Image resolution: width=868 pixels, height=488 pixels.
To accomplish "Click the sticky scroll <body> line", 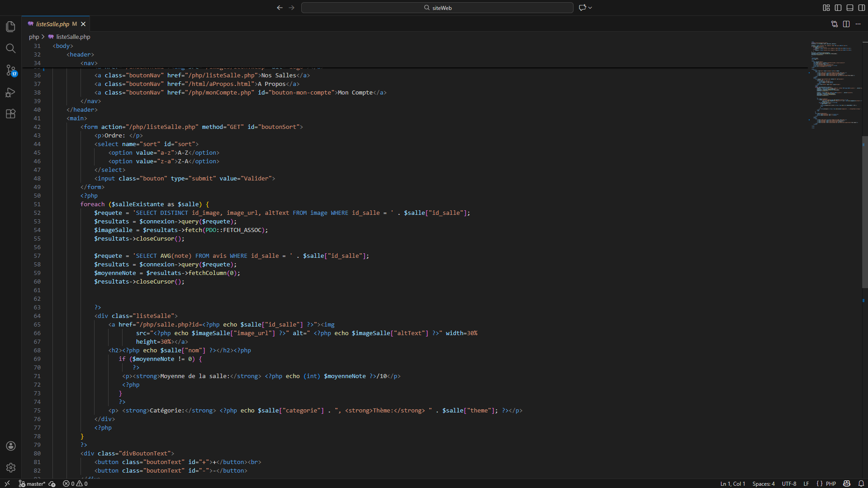I will [x=63, y=46].
